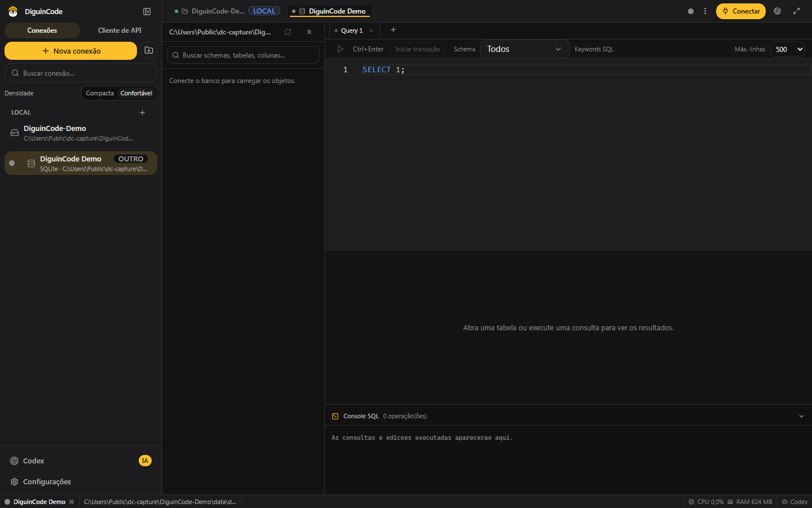Click the connection status dot of DiguinCode Demo

tap(12, 163)
